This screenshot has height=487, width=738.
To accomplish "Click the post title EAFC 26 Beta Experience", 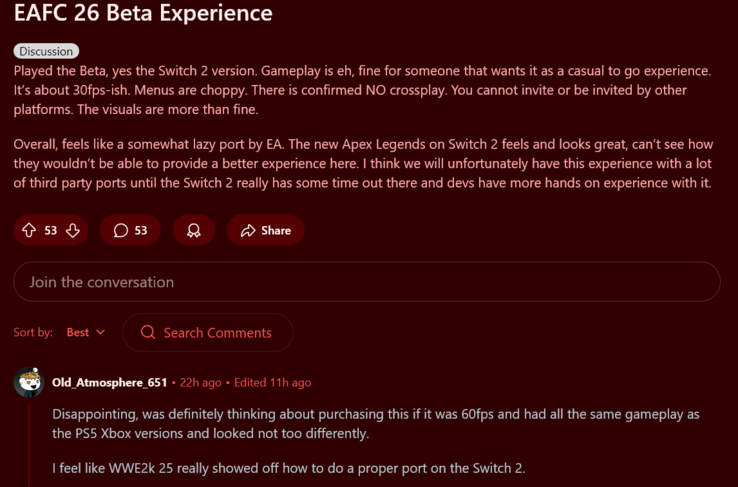I will tap(143, 14).
